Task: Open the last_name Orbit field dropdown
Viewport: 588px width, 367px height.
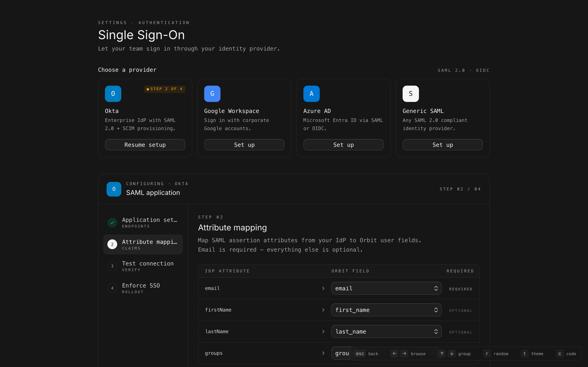Action: [x=386, y=332]
